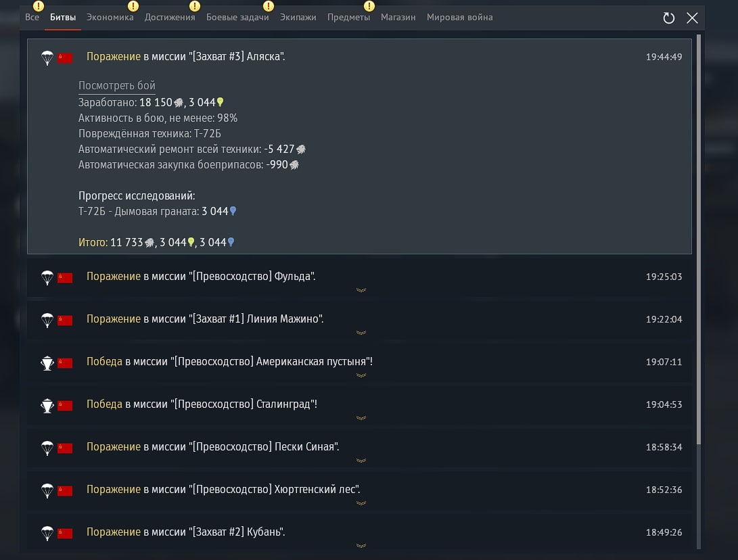Screen dimensions: 738x560
Task: Select the Мировая война tab
Action: (x=459, y=18)
